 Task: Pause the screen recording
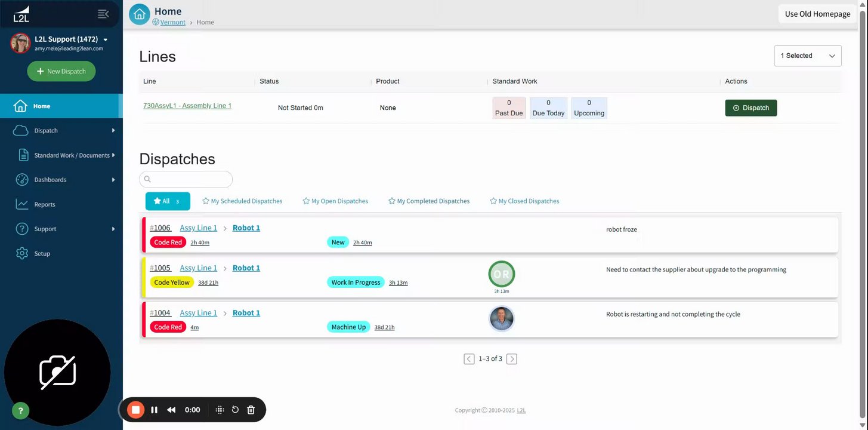click(x=154, y=410)
